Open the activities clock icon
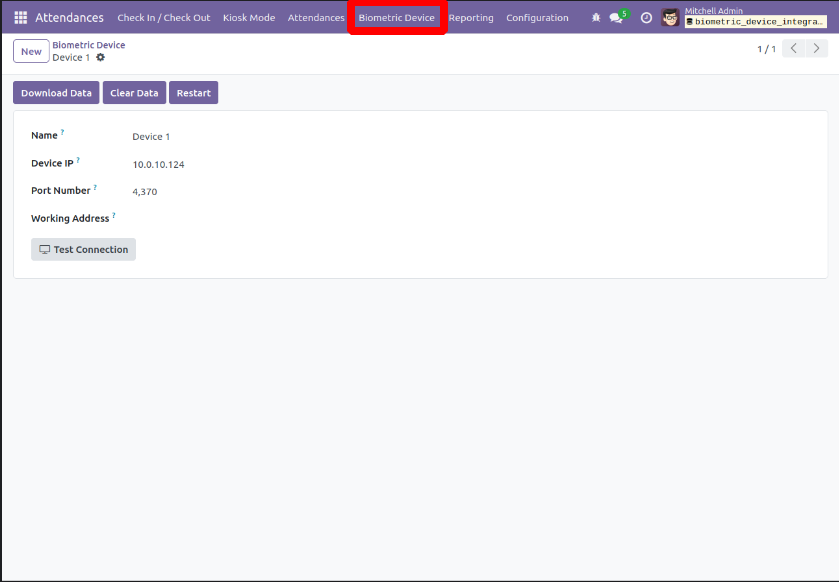The width and height of the screenshot is (839, 582). (646, 18)
